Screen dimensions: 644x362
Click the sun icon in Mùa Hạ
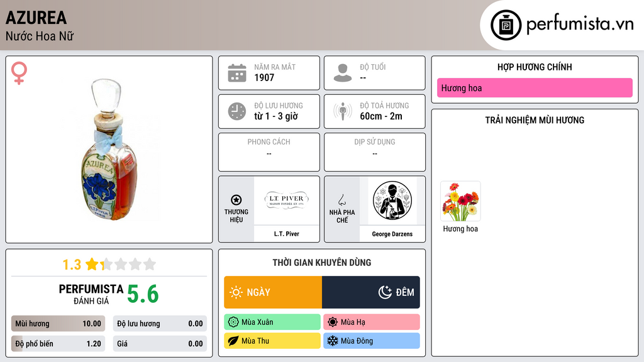(333, 322)
